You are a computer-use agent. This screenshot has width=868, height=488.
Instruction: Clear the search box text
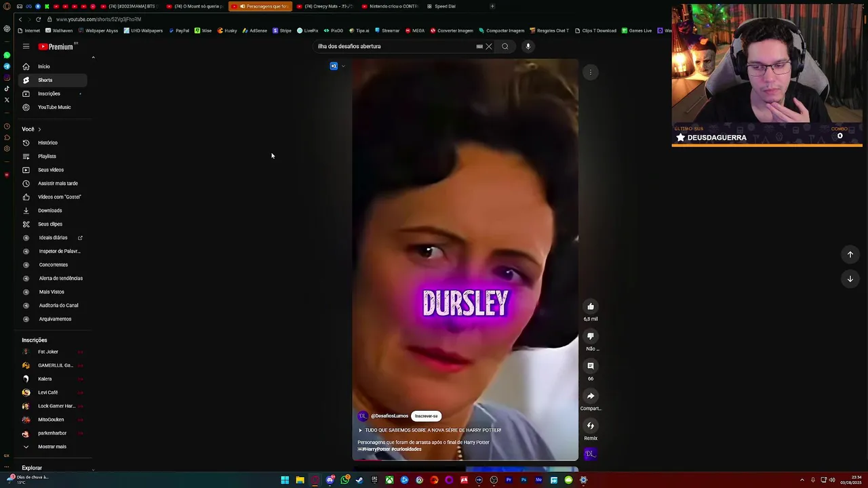click(488, 46)
